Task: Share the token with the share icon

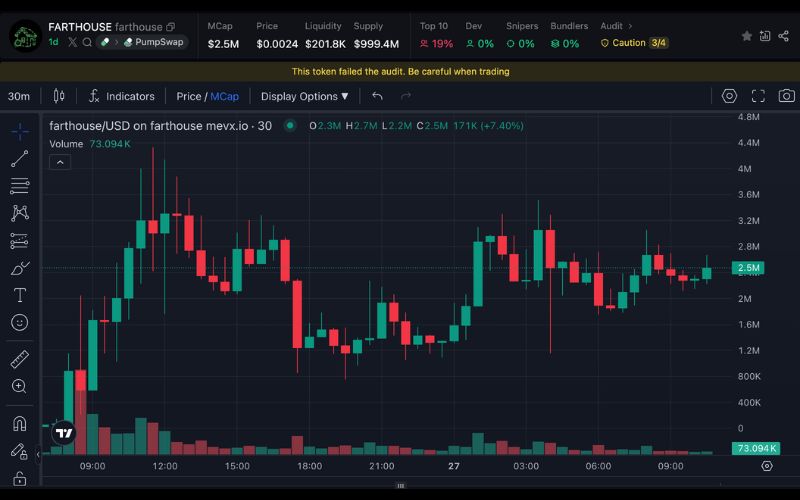Action: [x=784, y=36]
